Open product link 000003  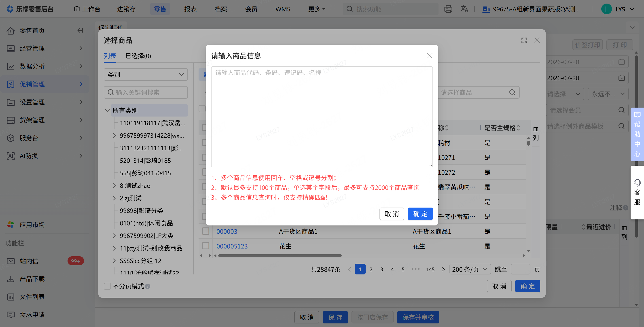tap(227, 231)
